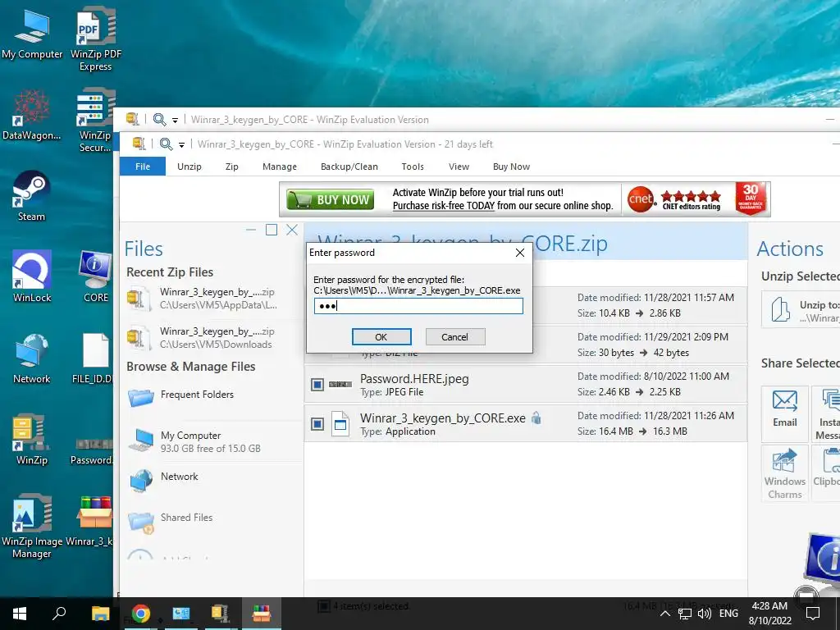This screenshot has width=840, height=630.
Task: Click Cancel in Enter password dialog
Action: point(454,337)
